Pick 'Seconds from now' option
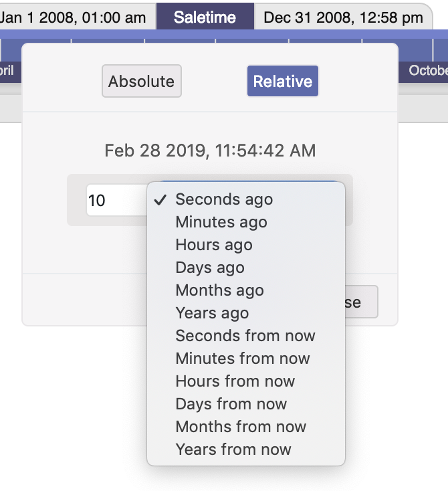The width and height of the screenshot is (448, 491). coord(245,336)
